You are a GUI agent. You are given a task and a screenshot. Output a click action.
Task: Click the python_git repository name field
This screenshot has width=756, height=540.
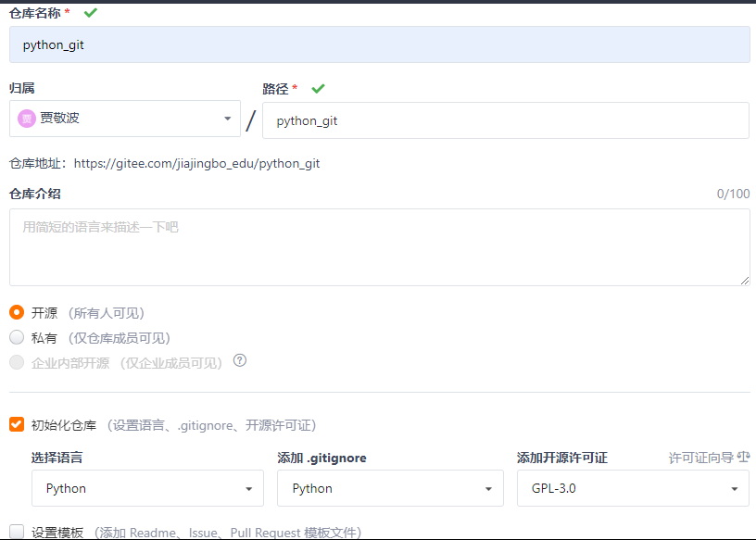378,44
